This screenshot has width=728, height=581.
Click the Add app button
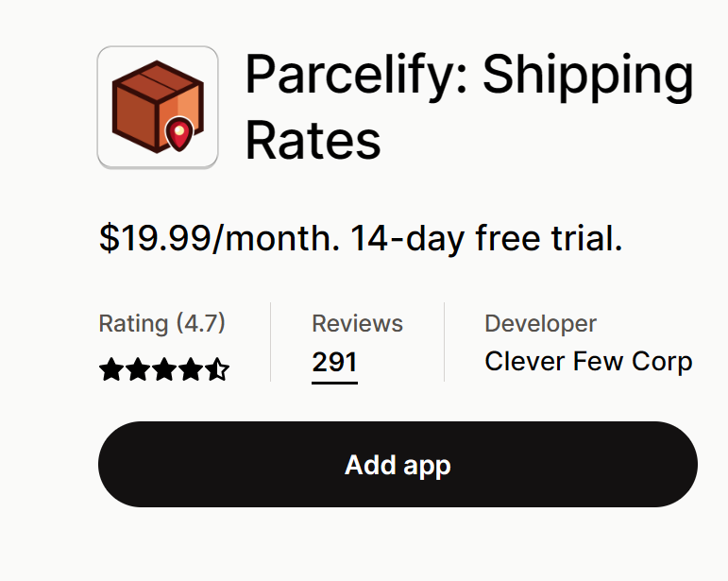[398, 465]
